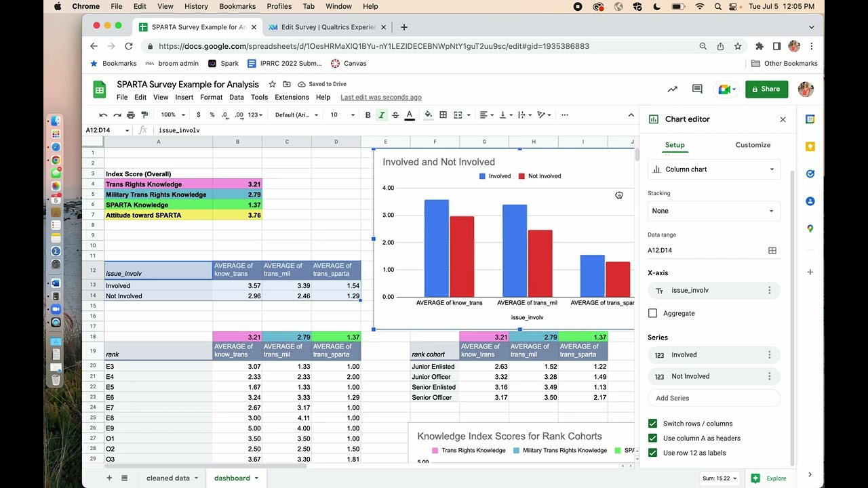Image resolution: width=868 pixels, height=488 pixels.
Task: Uncheck Use column A as headers
Action: (x=652, y=439)
